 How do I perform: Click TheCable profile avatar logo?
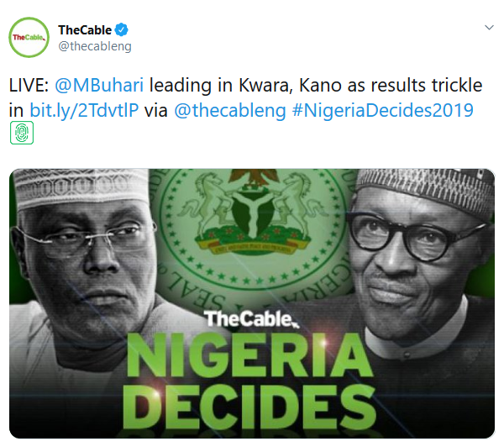coord(29,38)
